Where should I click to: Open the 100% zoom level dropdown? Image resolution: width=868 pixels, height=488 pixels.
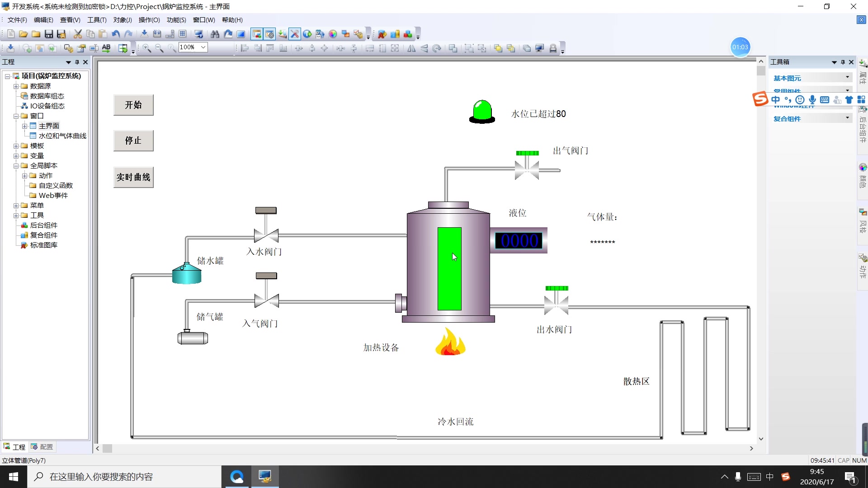coord(203,47)
